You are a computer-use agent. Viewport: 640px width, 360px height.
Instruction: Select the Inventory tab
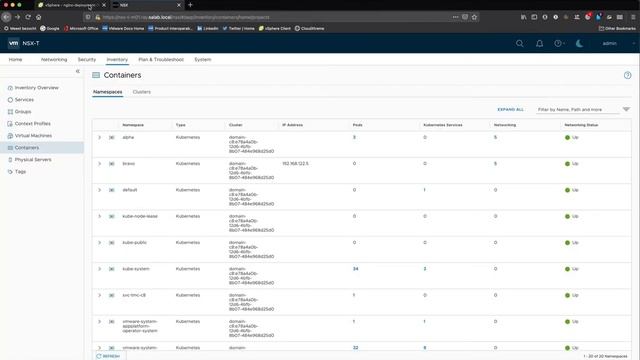tap(117, 60)
